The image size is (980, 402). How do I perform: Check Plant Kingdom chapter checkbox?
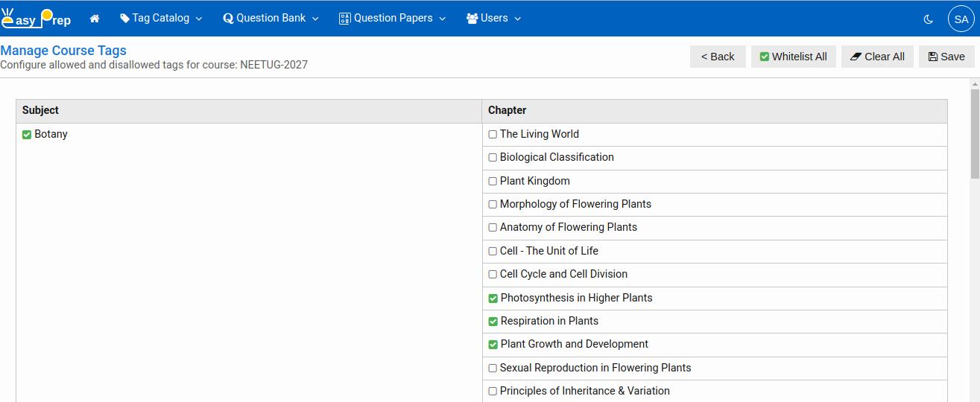(x=493, y=182)
